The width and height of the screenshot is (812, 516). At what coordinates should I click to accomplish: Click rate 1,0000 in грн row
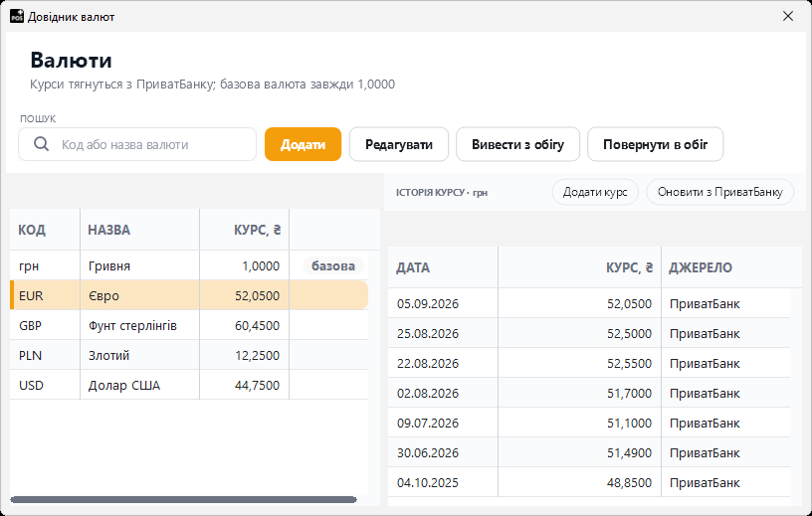tap(261, 266)
